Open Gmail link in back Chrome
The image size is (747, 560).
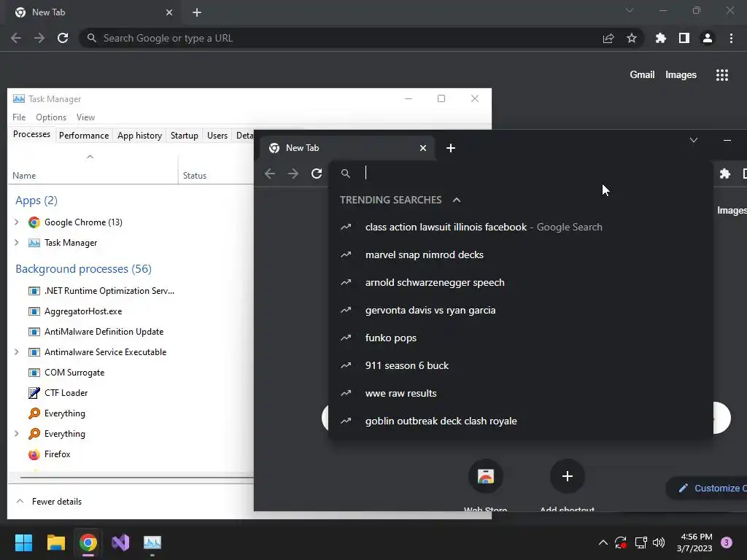click(642, 75)
